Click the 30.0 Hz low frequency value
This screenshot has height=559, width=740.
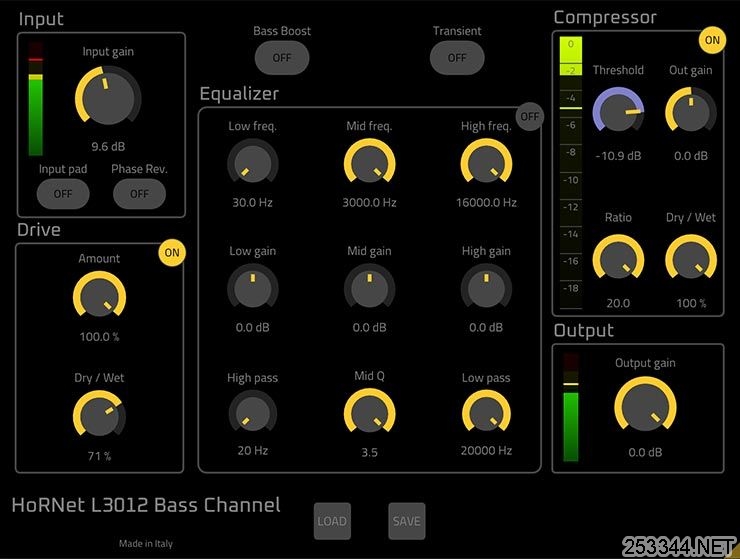252,203
